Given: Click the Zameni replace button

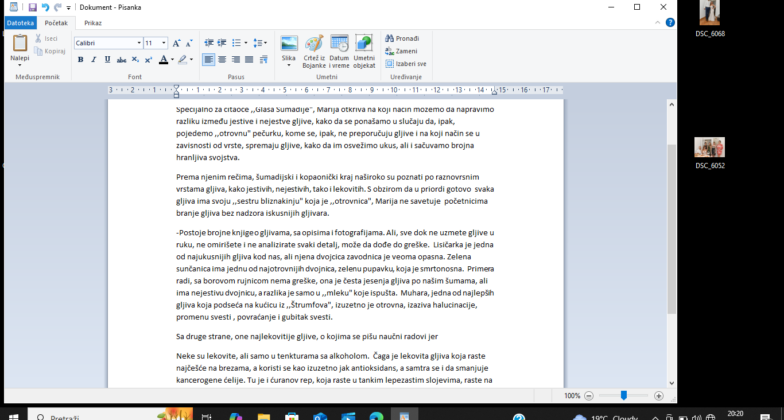Looking at the screenshot, I should click(400, 51).
